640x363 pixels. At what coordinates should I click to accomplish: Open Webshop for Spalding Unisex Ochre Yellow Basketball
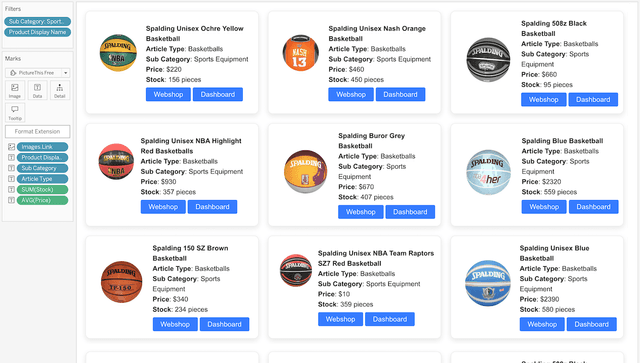pyautogui.click(x=168, y=94)
